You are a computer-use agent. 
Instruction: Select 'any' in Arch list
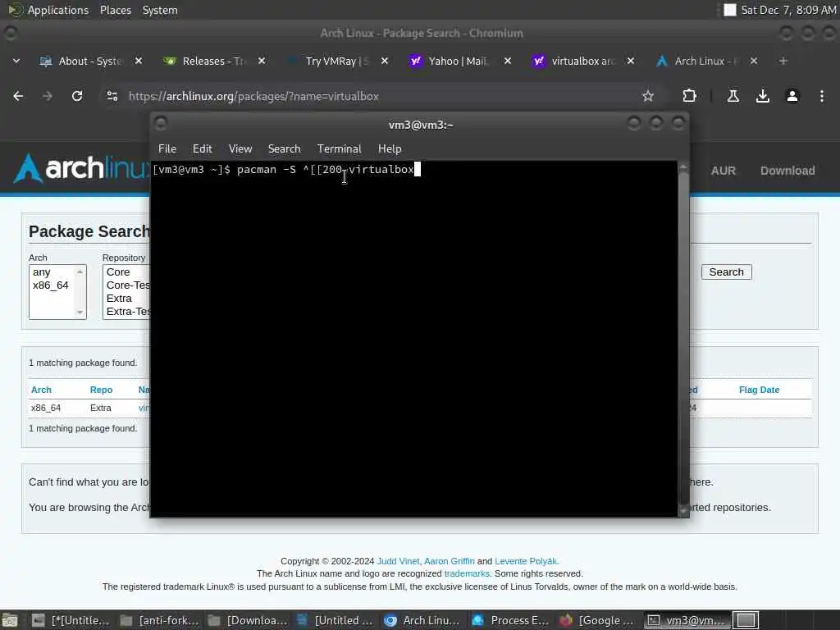pyautogui.click(x=41, y=272)
